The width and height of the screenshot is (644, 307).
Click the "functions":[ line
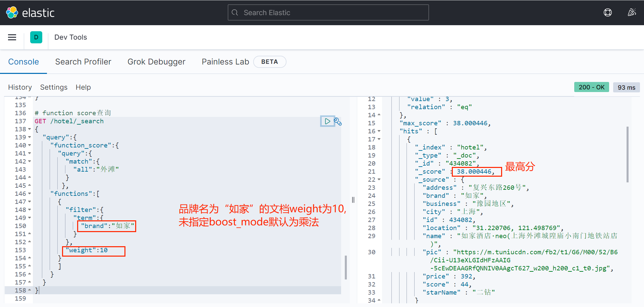75,194
